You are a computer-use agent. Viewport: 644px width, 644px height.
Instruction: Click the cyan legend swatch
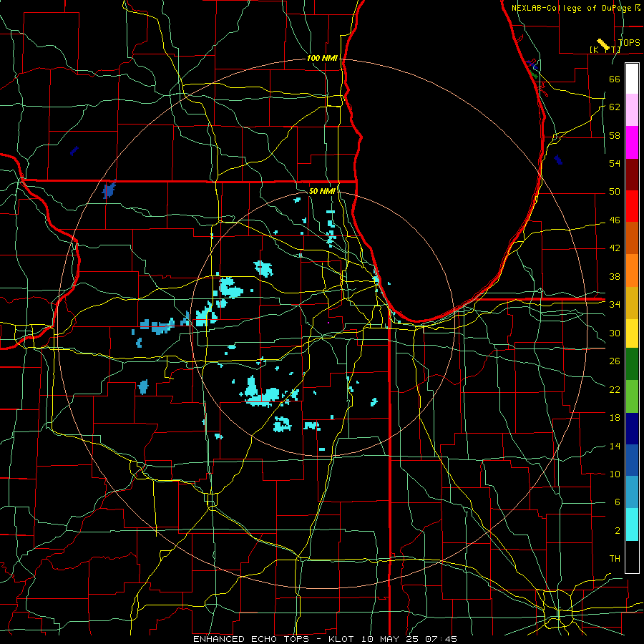[x=632, y=525]
